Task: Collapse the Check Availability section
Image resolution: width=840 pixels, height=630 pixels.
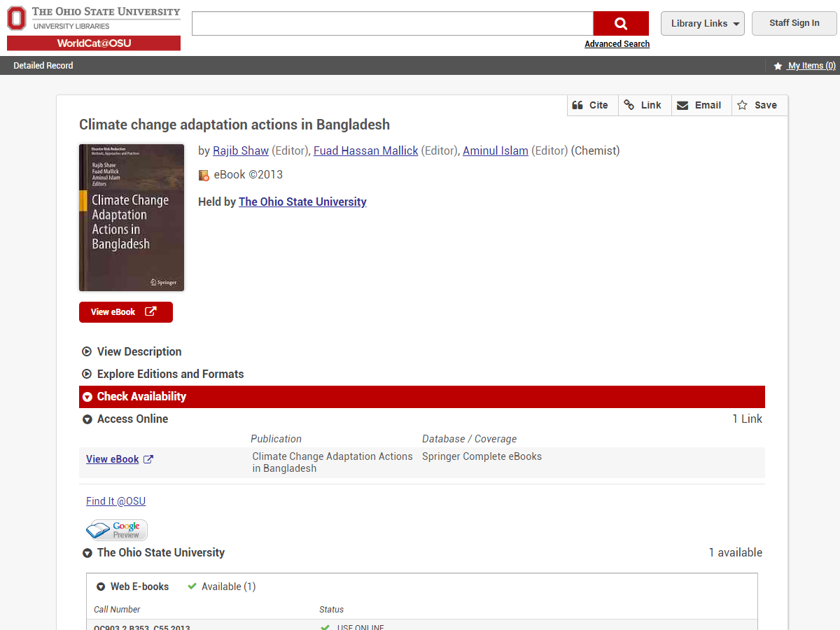Action: click(x=141, y=396)
